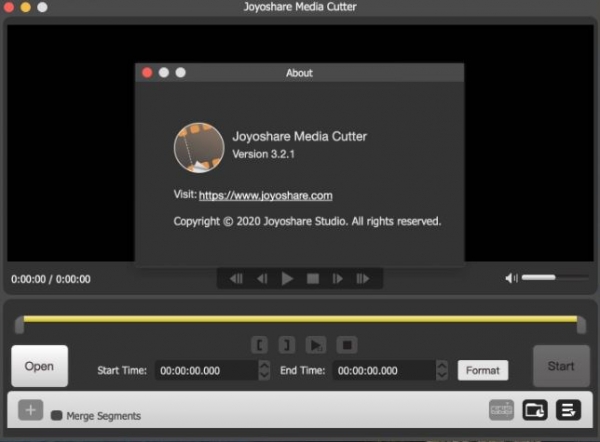Step back one frame
Viewport: 600px width, 442px height.
(262, 279)
